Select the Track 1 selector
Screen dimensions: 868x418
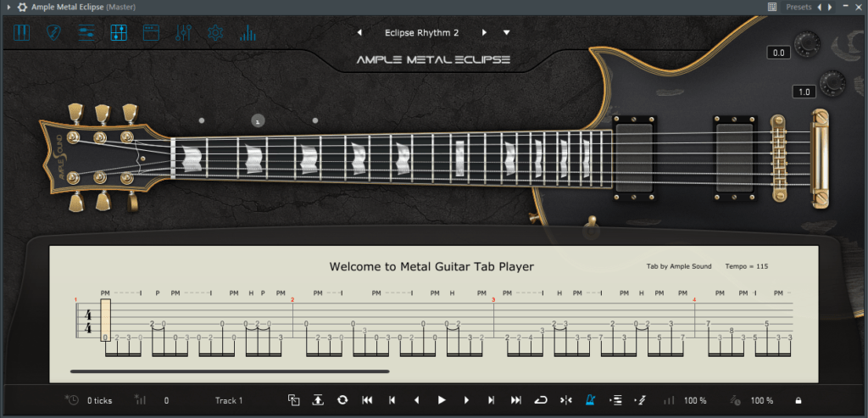click(x=229, y=400)
